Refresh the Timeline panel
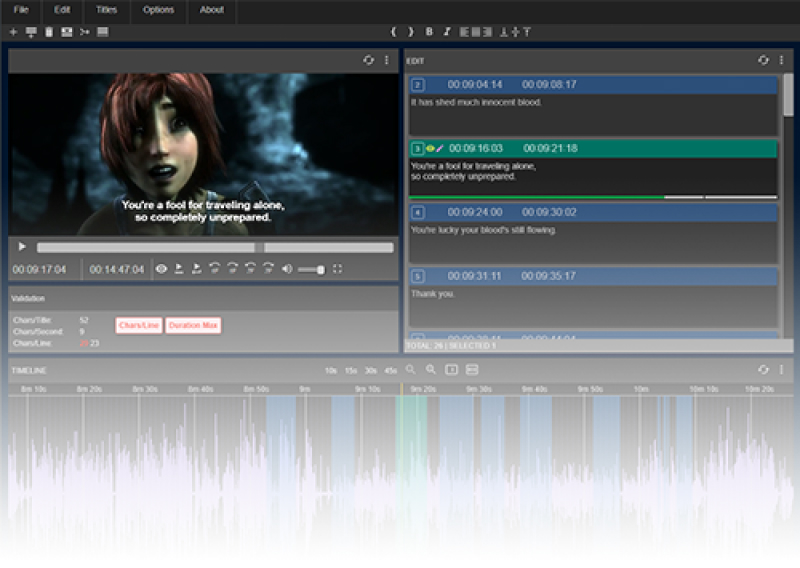Image resolution: width=800 pixels, height=568 pixels. click(x=763, y=369)
